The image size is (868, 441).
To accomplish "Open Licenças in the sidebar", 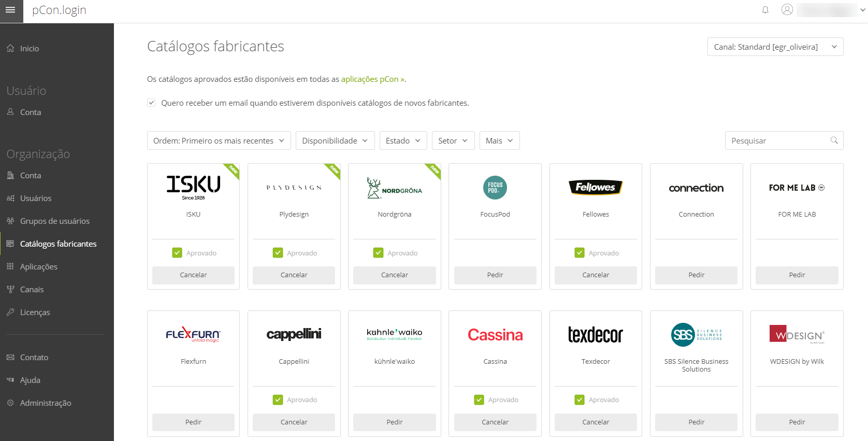I will click(35, 312).
